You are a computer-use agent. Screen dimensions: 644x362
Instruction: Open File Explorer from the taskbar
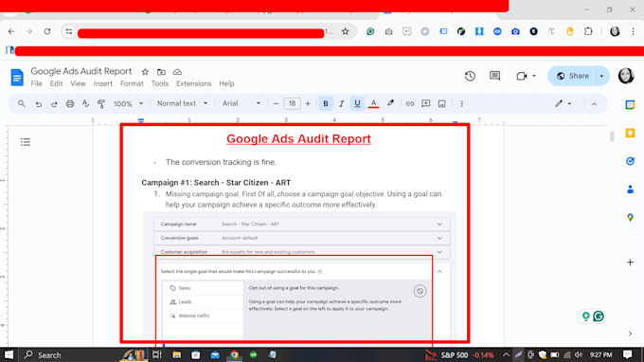point(176,355)
